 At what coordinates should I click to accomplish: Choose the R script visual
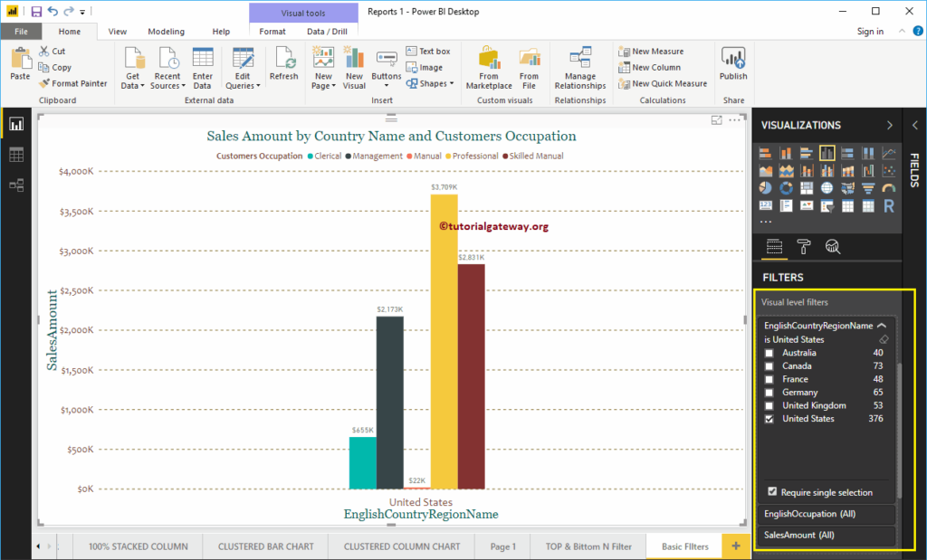[x=889, y=206]
